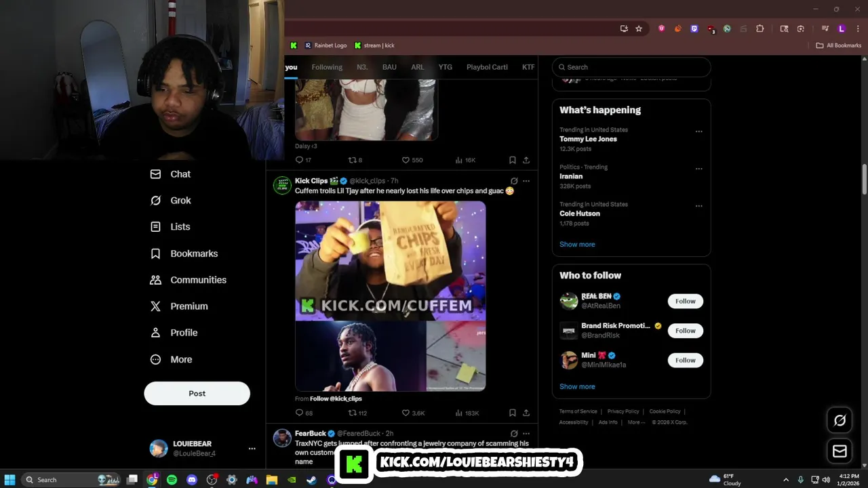The height and width of the screenshot is (488, 868).
Task: Switch to the Playboi Carti tab
Action: (487, 67)
